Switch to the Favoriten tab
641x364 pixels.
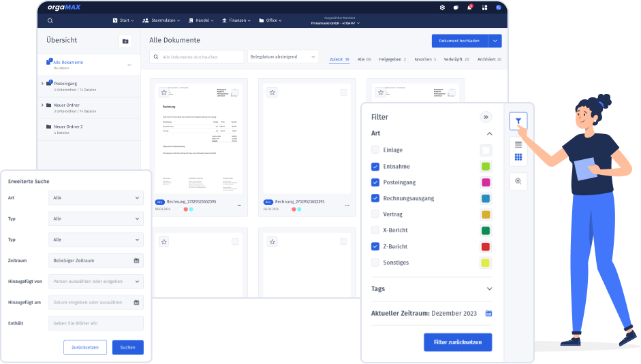coord(425,59)
